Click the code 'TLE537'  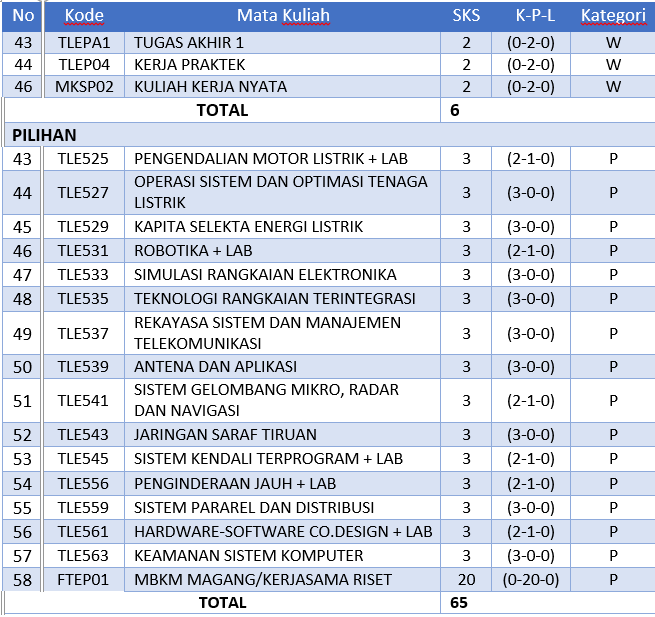(x=83, y=334)
